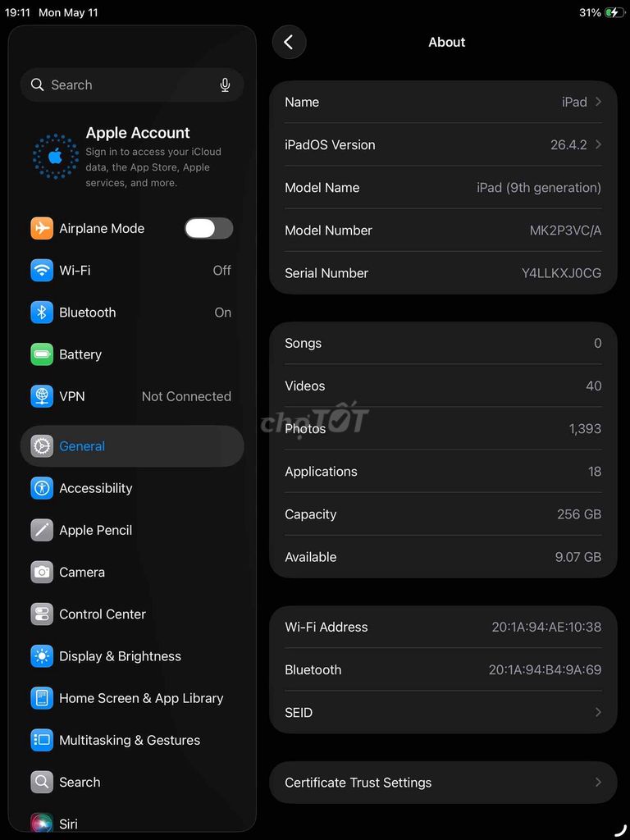The height and width of the screenshot is (840, 630).
Task: Open Certificate Trust Settings chevron
Action: 598,782
